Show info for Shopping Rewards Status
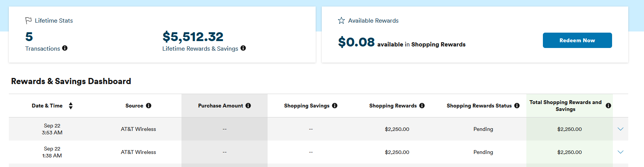Image resolution: width=644 pixels, height=167 pixels. 517,106
